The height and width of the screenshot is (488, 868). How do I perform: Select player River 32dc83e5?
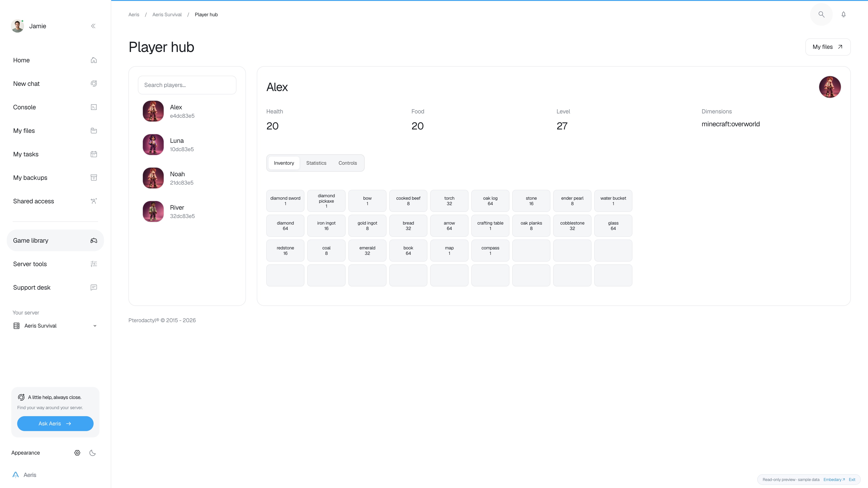coord(187,211)
